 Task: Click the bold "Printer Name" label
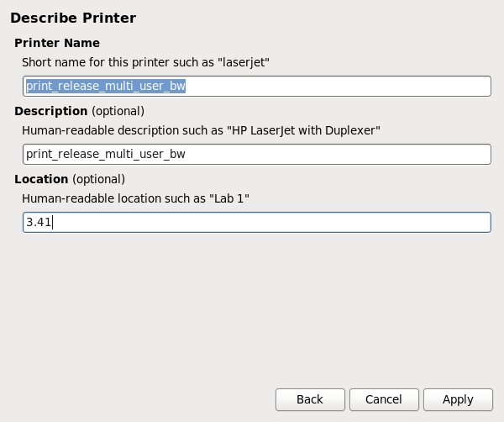(57, 43)
